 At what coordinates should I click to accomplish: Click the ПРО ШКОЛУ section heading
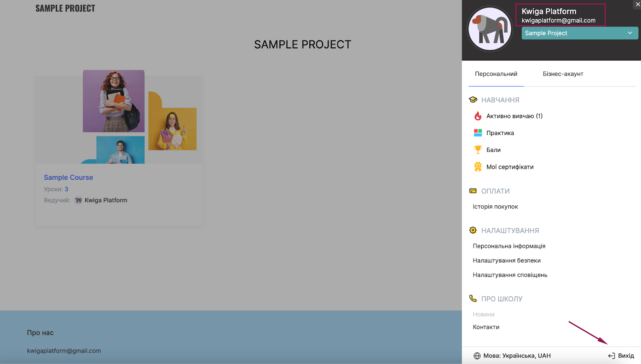click(x=502, y=299)
